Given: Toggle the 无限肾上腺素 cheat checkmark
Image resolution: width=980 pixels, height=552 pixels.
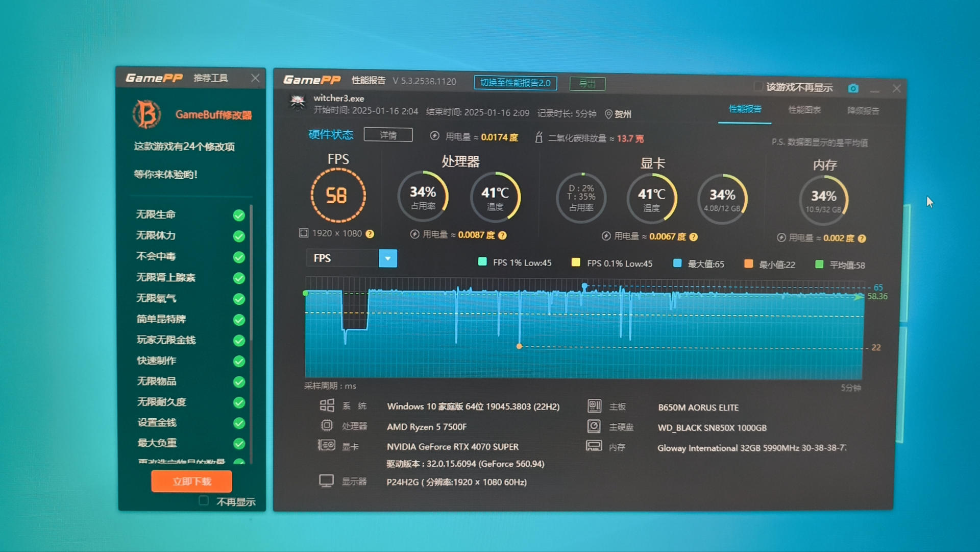Looking at the screenshot, I should tap(239, 278).
